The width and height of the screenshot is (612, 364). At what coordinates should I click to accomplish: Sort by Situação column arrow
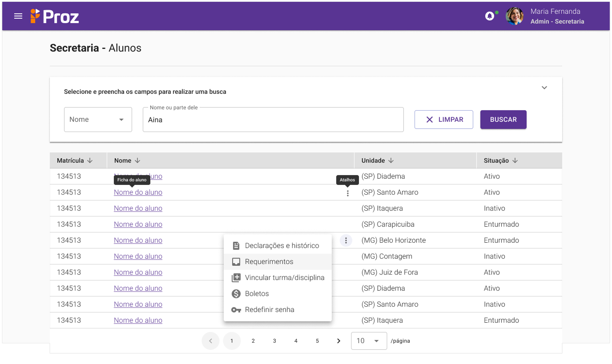tap(515, 160)
